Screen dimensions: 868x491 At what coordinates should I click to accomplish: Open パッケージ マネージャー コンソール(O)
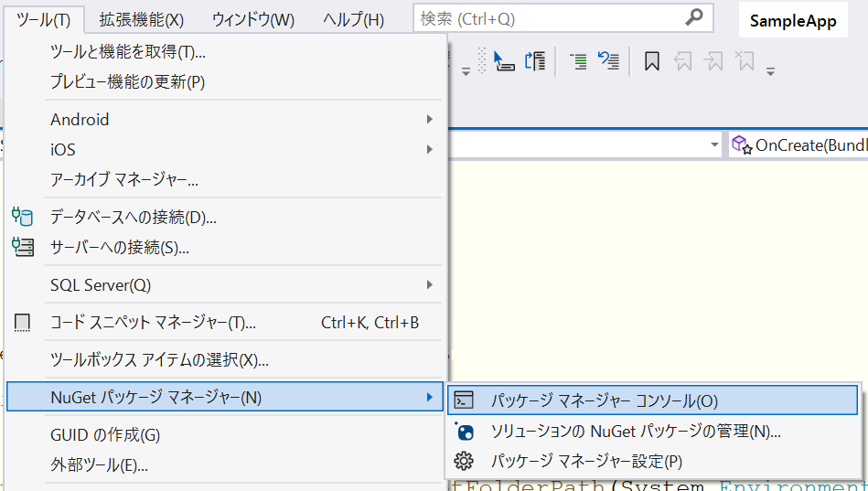652,400
